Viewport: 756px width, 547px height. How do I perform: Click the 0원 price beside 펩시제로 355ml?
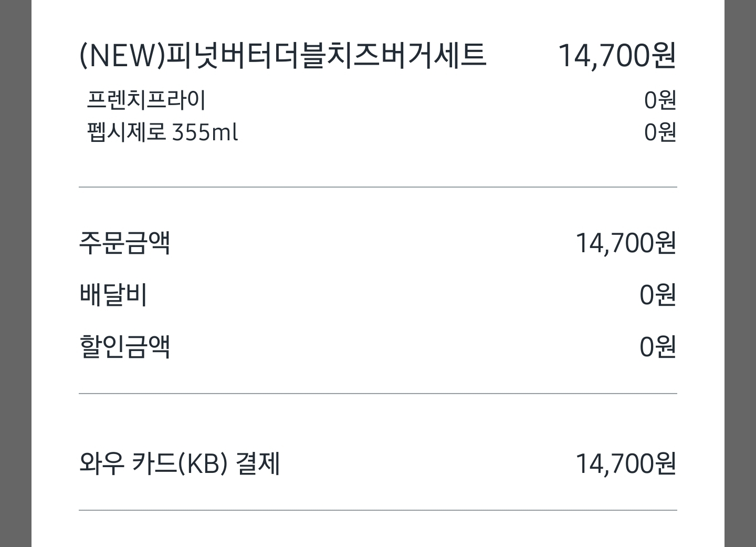tap(660, 132)
